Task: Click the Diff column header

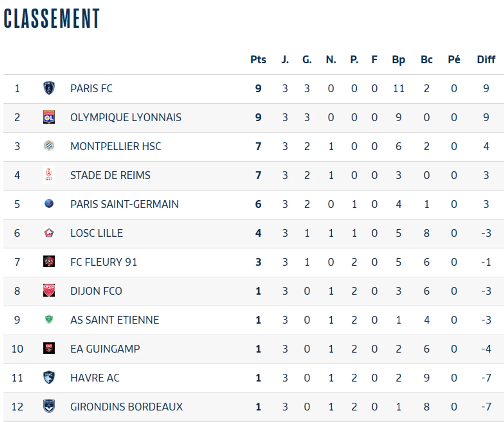Action: coord(486,59)
